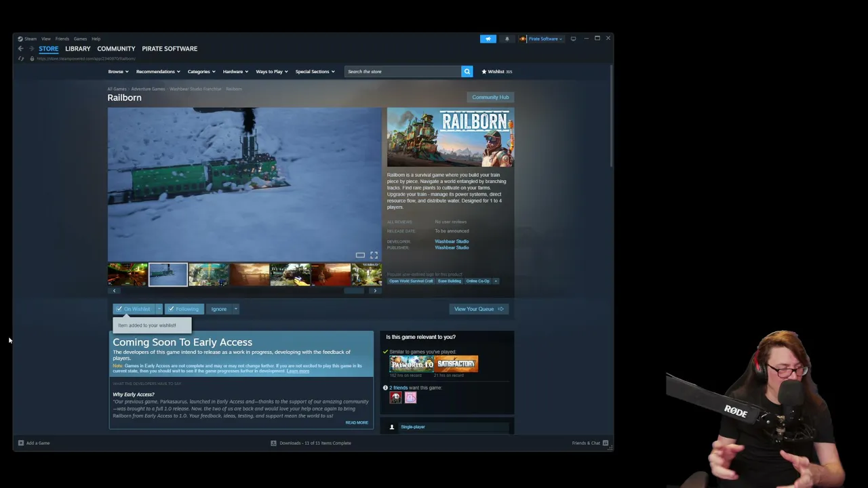Viewport: 868px width, 488px height.
Task: Select the first screenshot thumbnail
Action: [127, 274]
